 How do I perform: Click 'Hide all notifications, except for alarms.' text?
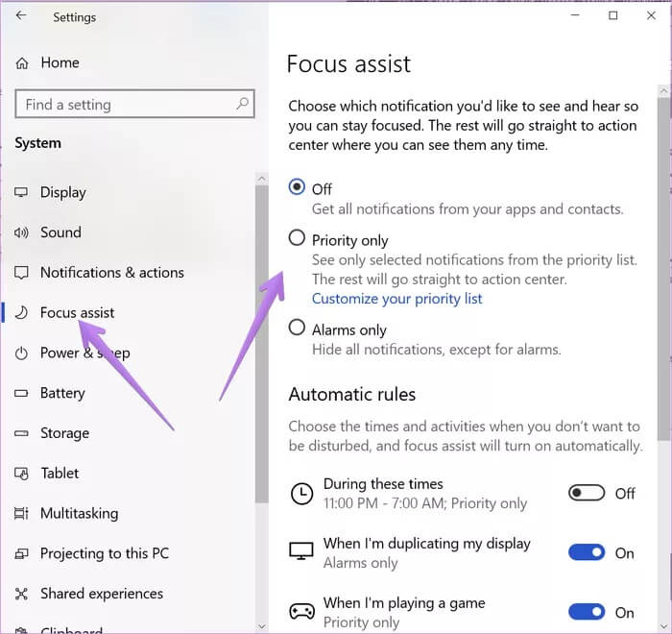(x=436, y=350)
